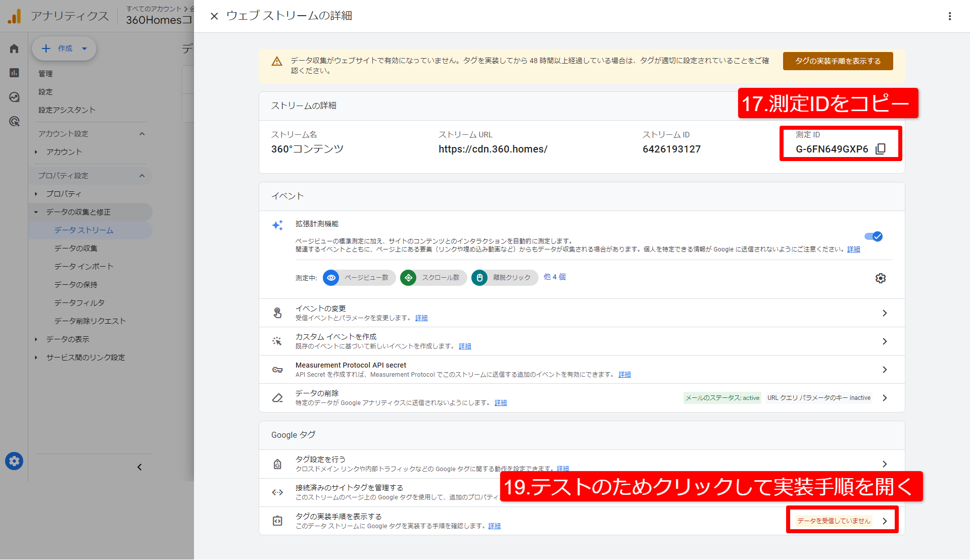Open the Advertising icon in left rail
The width and height of the screenshot is (970, 560).
14,121
